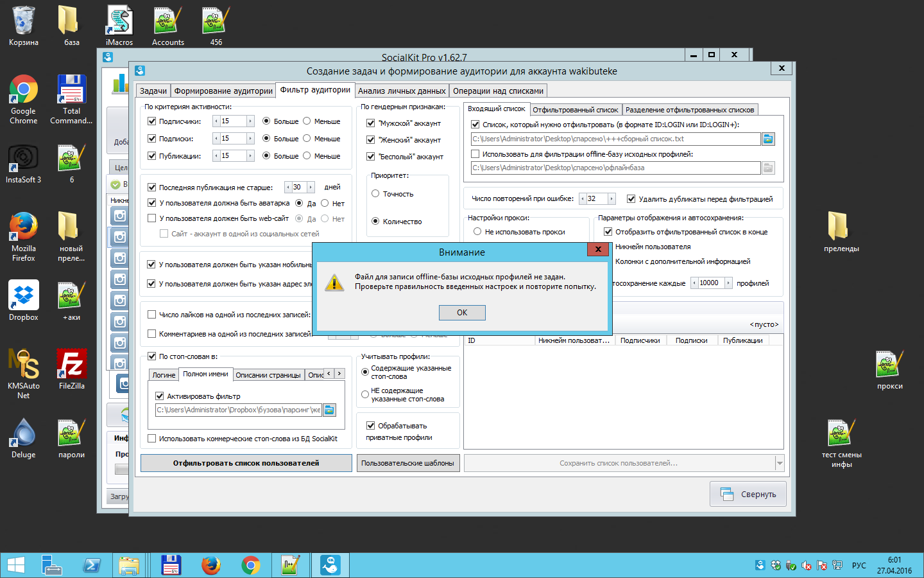Open Windows Start menu

coord(15,565)
